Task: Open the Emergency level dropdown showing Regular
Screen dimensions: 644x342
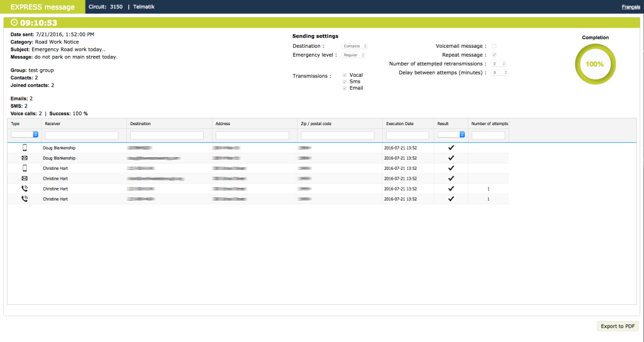Action: [x=353, y=55]
